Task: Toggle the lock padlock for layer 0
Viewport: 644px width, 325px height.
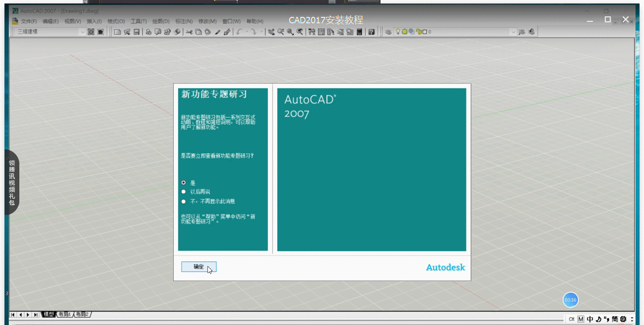Action: click(419, 32)
